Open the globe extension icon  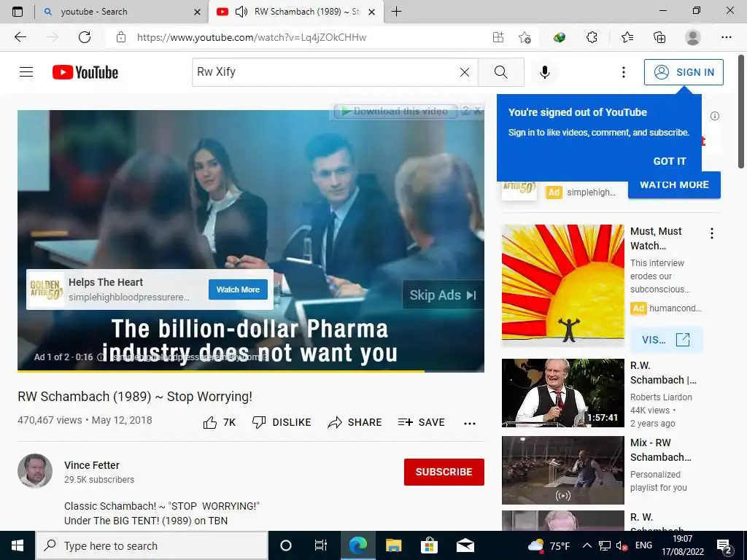[560, 37]
